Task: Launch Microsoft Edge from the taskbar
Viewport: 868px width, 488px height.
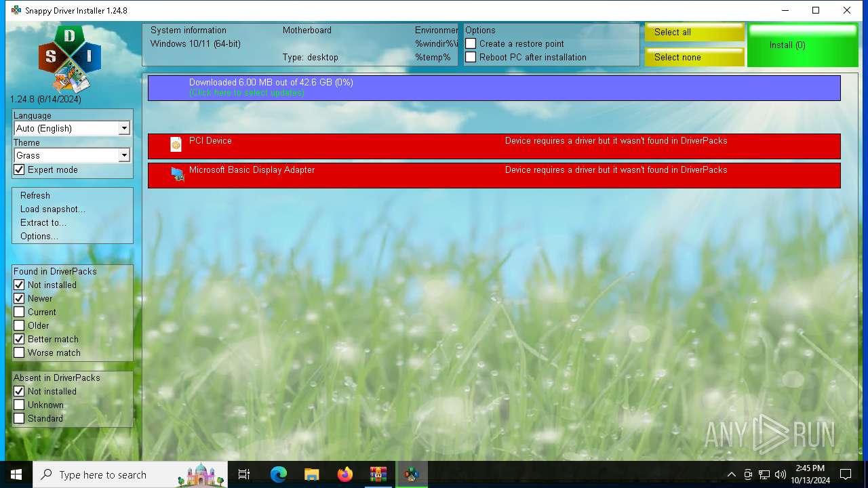Action: coord(278,474)
